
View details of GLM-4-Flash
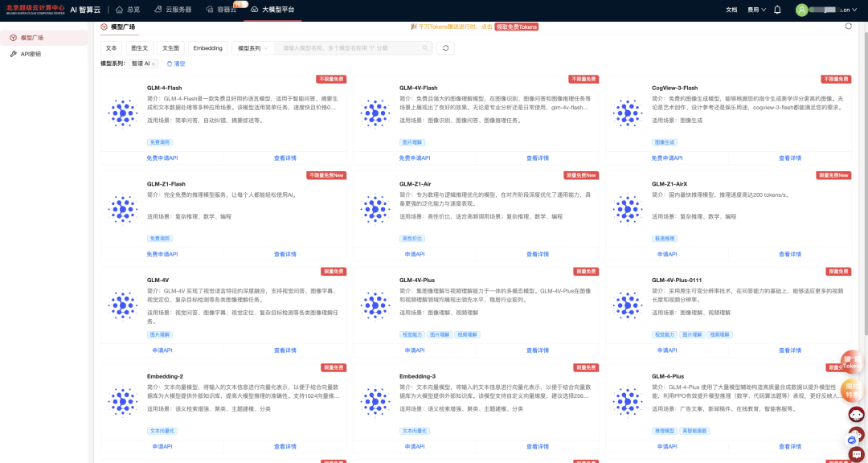click(285, 158)
